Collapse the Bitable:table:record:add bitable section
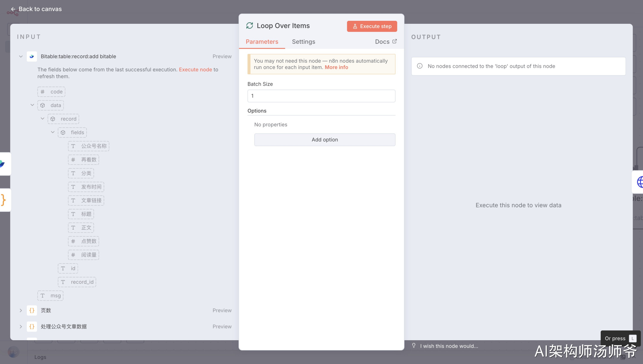Image resolution: width=643 pixels, height=364 pixels. pyautogui.click(x=21, y=57)
